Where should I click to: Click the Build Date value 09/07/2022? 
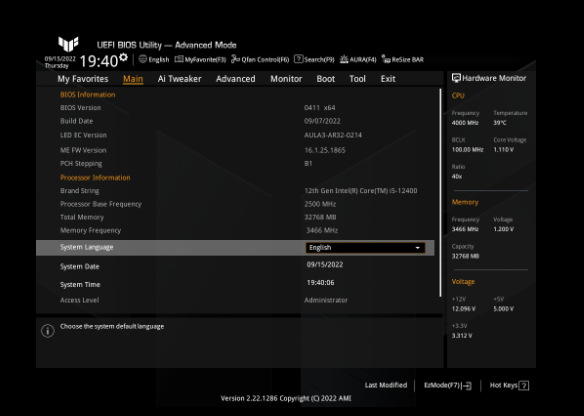[x=322, y=121]
